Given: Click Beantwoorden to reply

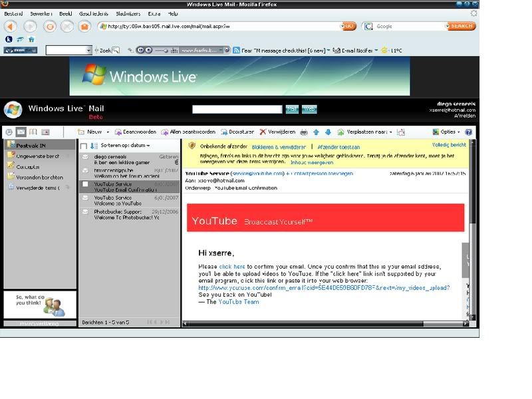Looking at the screenshot, I should (136, 132).
